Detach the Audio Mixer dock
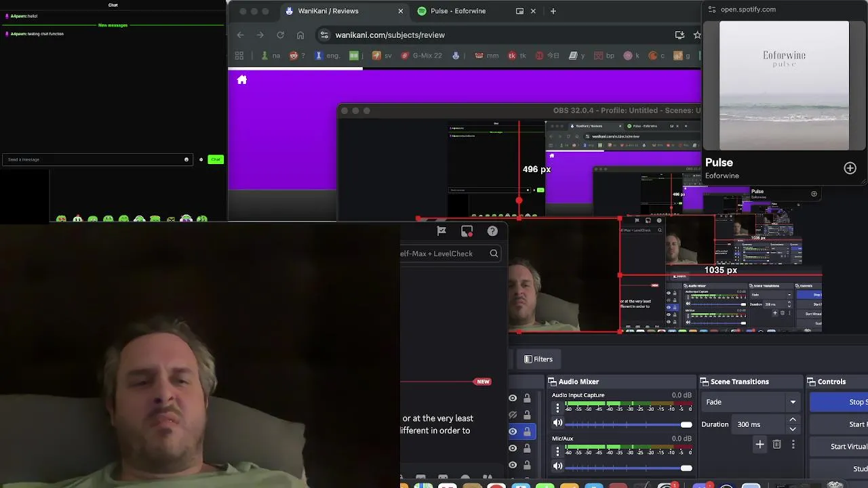This screenshot has width=868, height=488. click(552, 382)
